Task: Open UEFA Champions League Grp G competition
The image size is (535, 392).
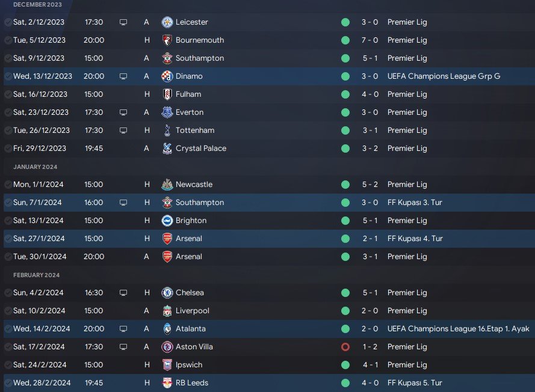Action: coord(444,76)
